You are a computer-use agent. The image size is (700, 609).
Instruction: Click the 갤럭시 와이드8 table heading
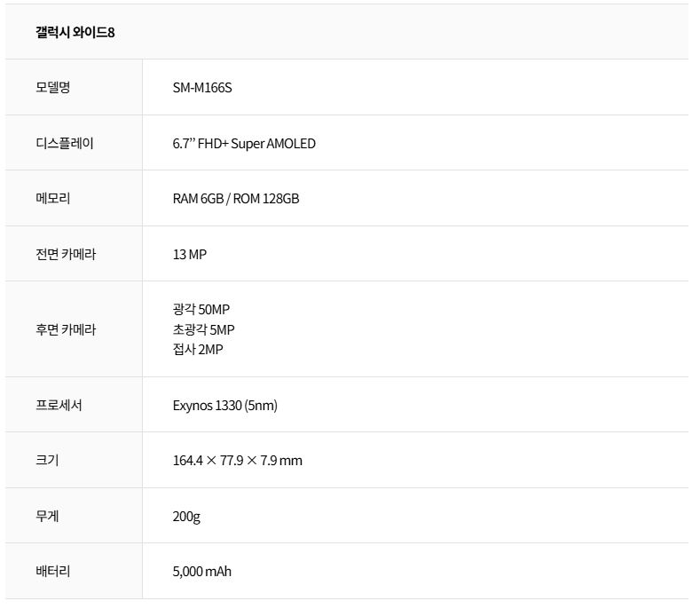coord(75,33)
